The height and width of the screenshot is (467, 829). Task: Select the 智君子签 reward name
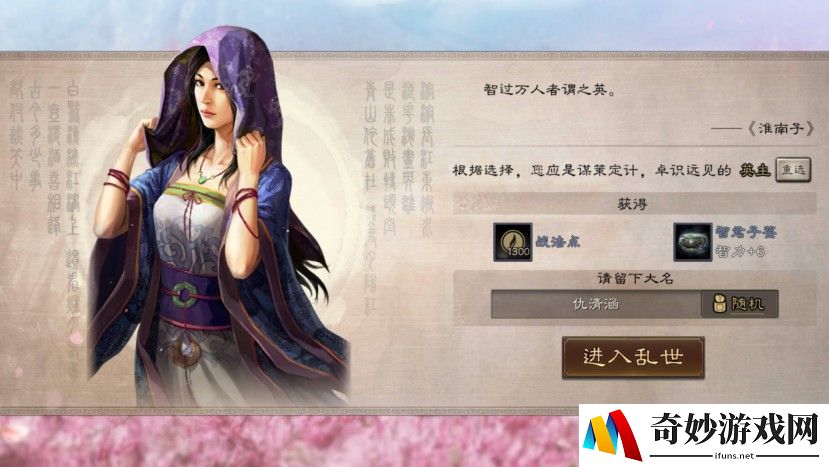(746, 232)
